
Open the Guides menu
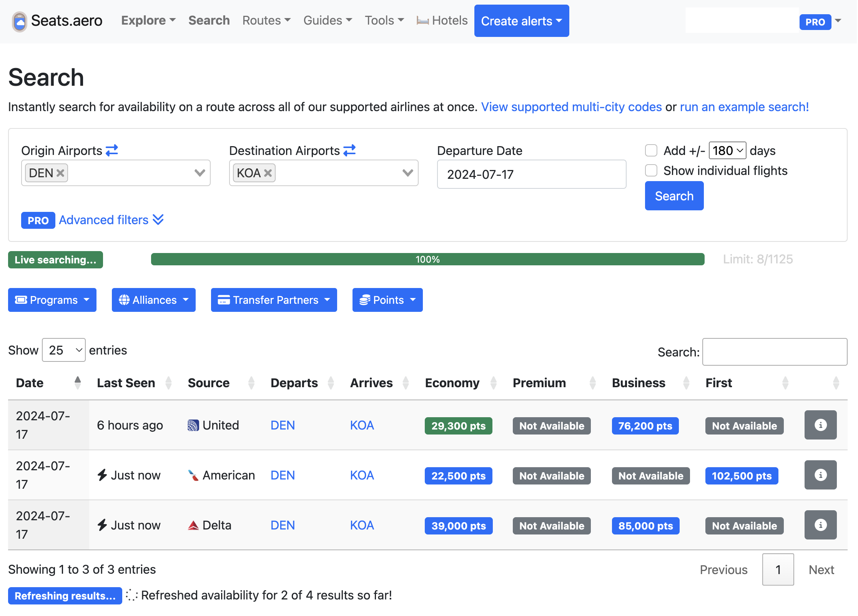pos(328,20)
